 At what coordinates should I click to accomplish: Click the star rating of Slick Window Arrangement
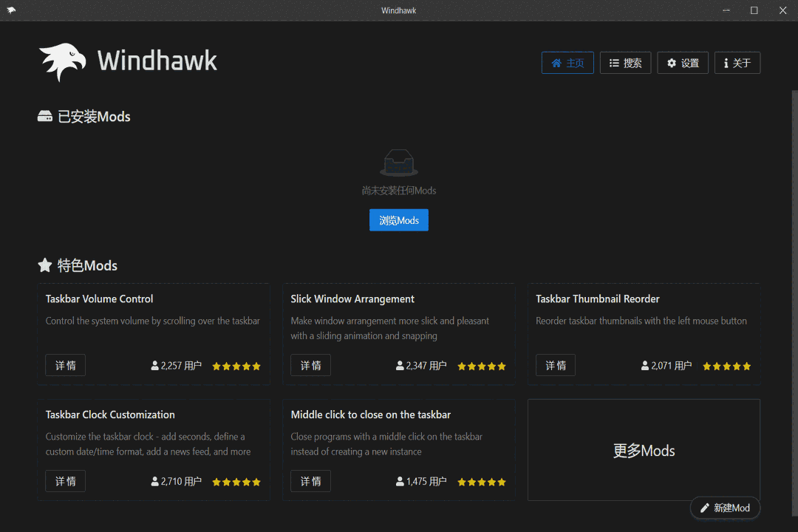click(x=481, y=365)
